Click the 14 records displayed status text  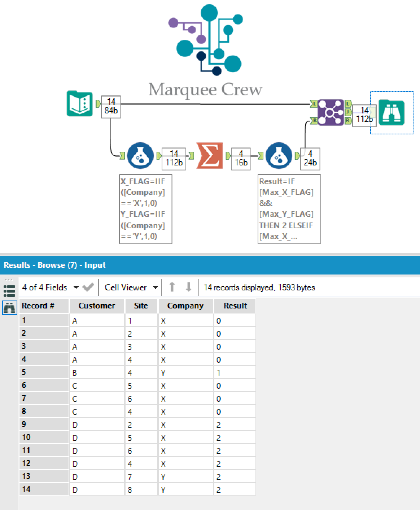259,288
